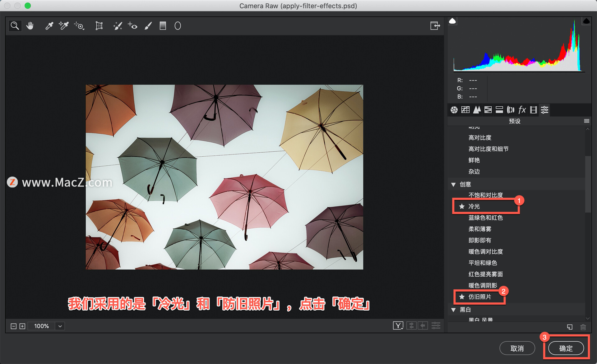Image resolution: width=597 pixels, height=364 pixels.
Task: Open the Detail panel tab
Action: tap(477, 110)
